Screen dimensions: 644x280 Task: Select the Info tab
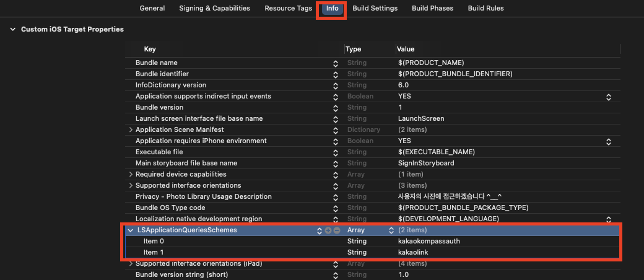click(x=333, y=8)
